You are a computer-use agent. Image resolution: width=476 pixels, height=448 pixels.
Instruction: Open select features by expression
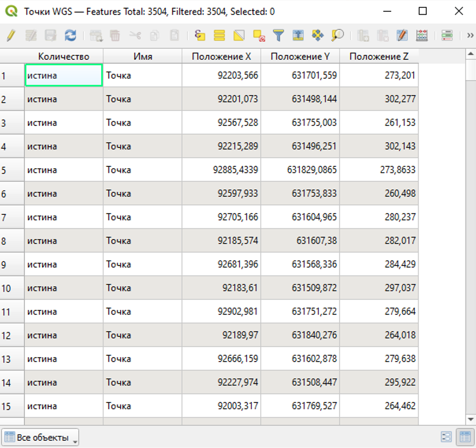click(200, 35)
